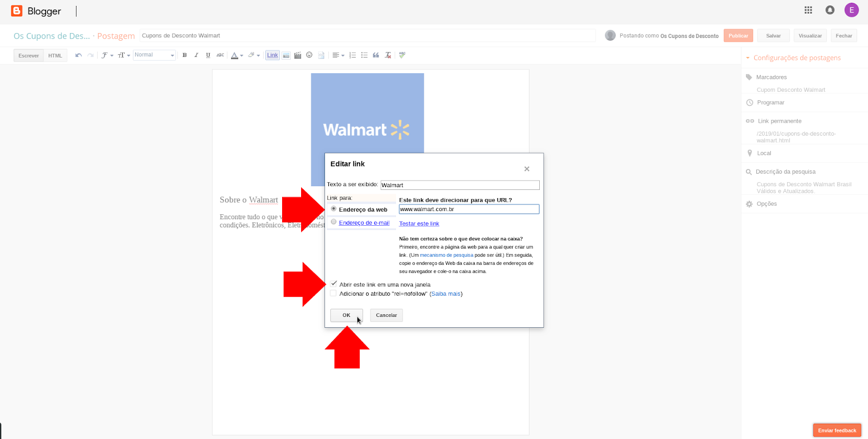868x439 pixels.
Task: Insert an image from the toolbar
Action: coord(286,55)
